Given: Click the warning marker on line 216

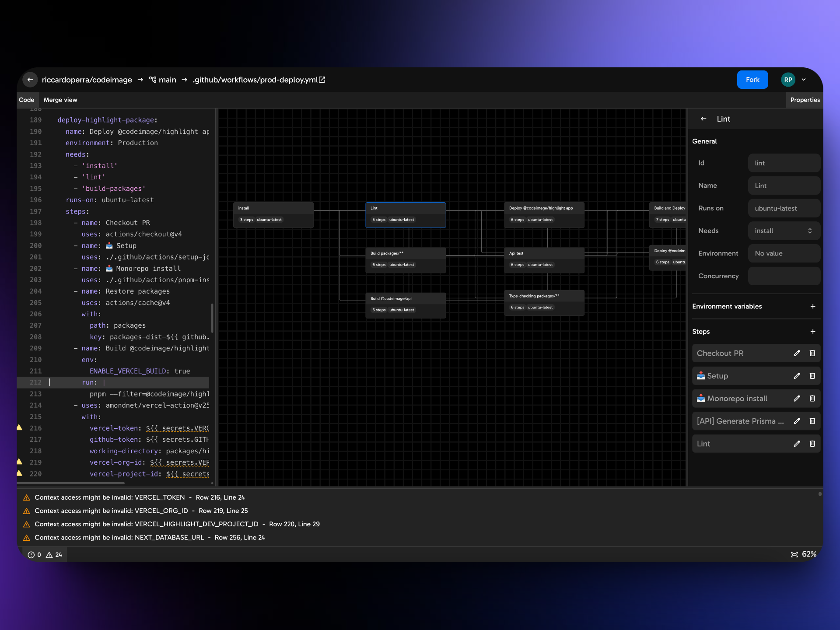Looking at the screenshot, I should point(19,427).
